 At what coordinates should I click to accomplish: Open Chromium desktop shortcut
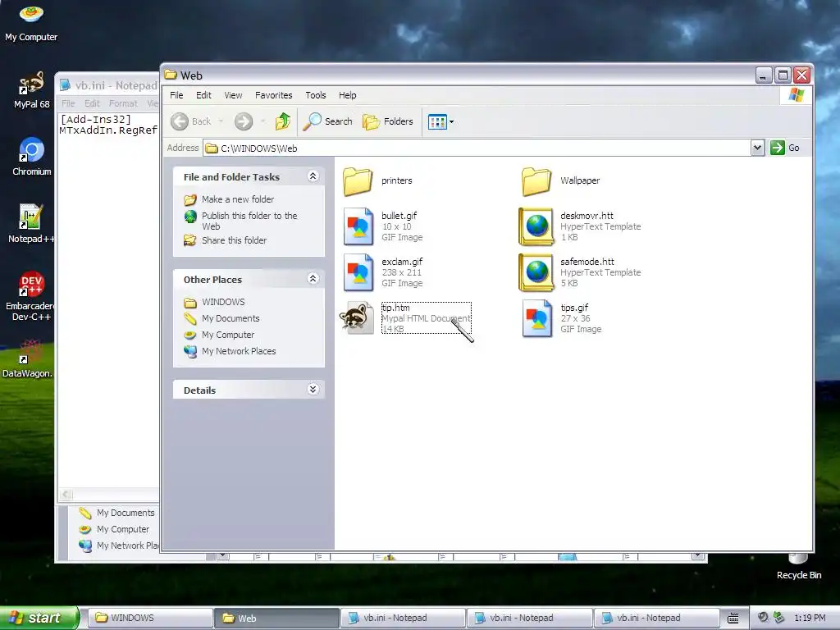[x=31, y=157]
